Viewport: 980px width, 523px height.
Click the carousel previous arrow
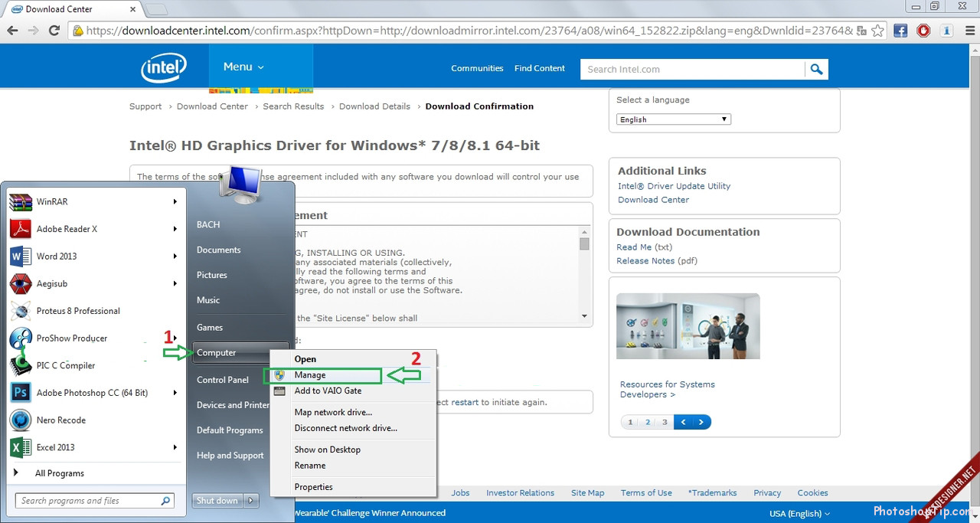pyautogui.click(x=683, y=422)
